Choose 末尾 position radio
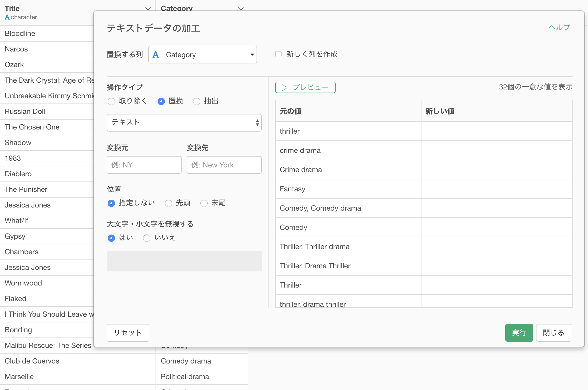 204,203
